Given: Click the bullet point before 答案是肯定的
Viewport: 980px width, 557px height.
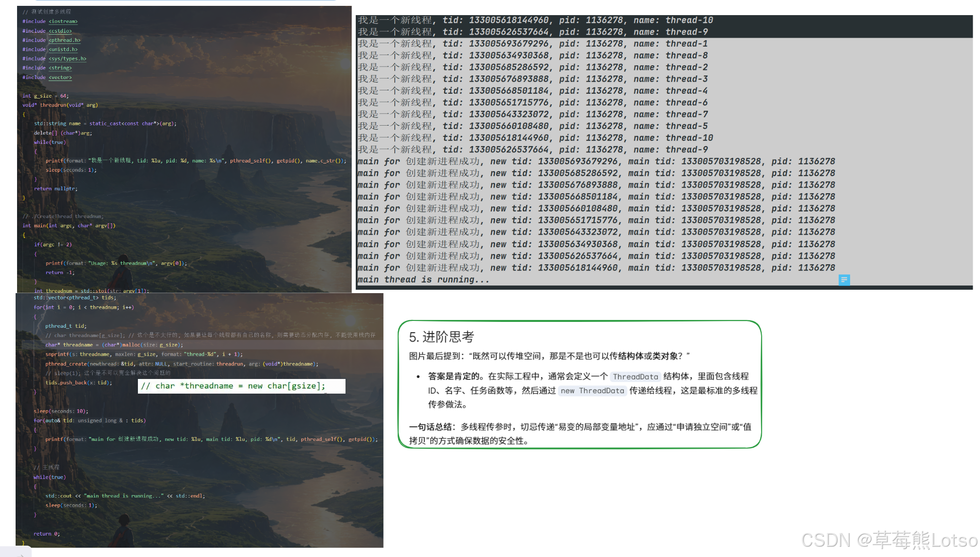Looking at the screenshot, I should tap(418, 377).
